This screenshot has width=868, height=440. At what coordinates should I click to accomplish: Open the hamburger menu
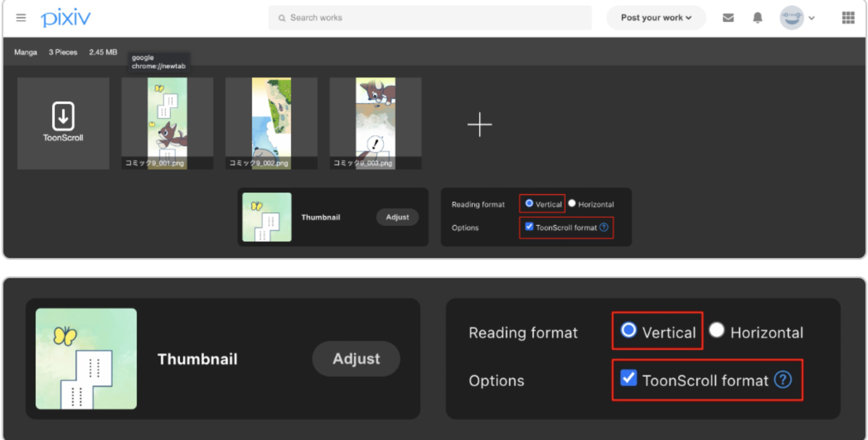coord(21,18)
